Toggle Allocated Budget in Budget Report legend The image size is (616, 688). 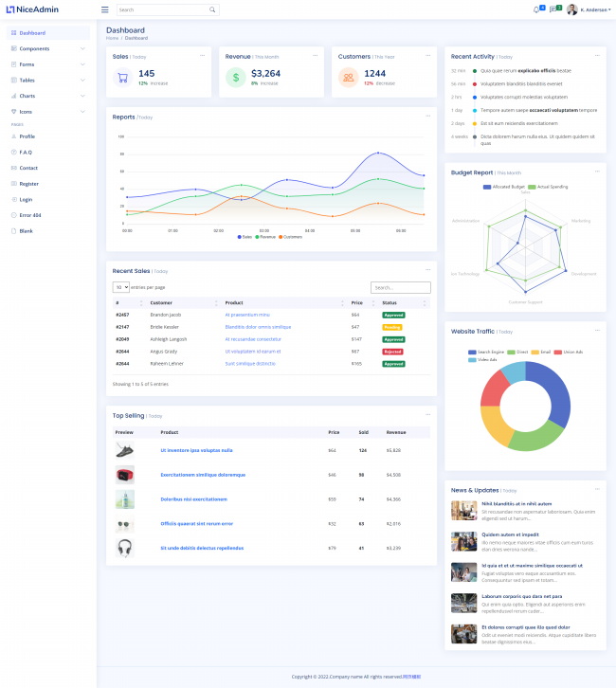click(502, 187)
